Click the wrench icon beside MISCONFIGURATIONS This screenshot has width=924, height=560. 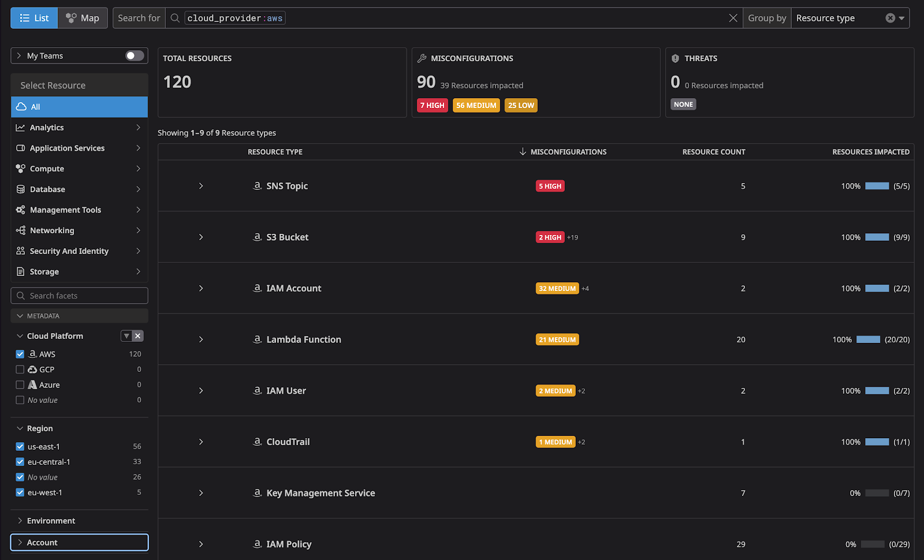[422, 58]
